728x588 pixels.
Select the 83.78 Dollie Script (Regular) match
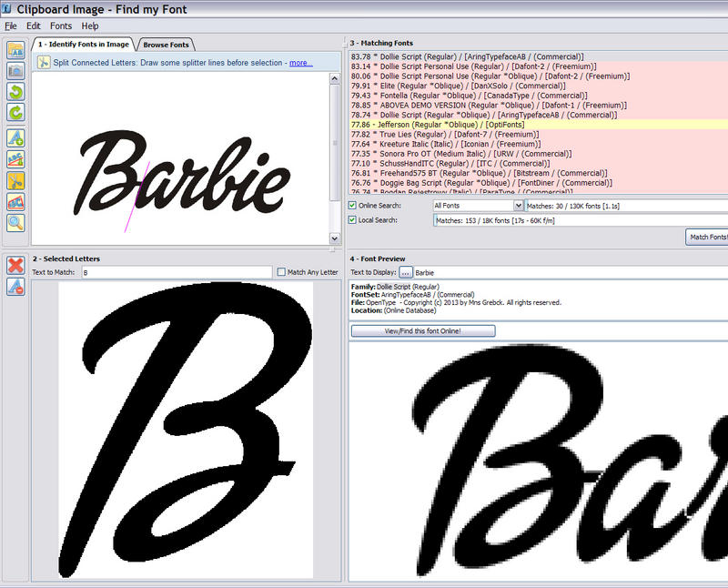point(539,56)
